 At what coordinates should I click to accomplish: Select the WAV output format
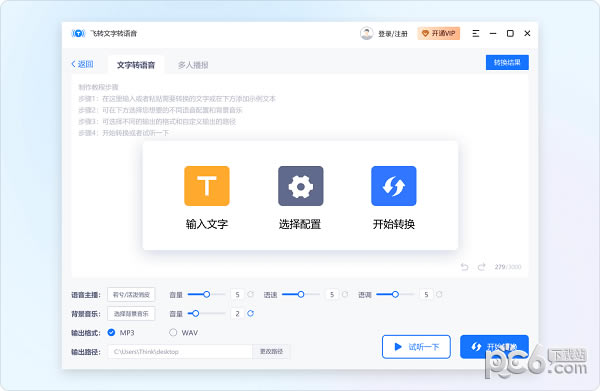[x=173, y=332]
